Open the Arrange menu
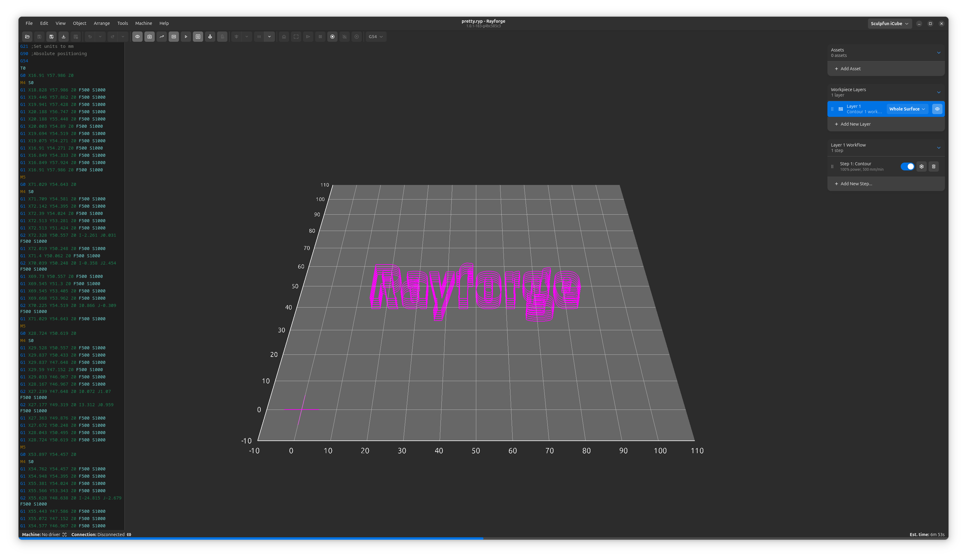The height and width of the screenshot is (560, 967). pyautogui.click(x=102, y=23)
